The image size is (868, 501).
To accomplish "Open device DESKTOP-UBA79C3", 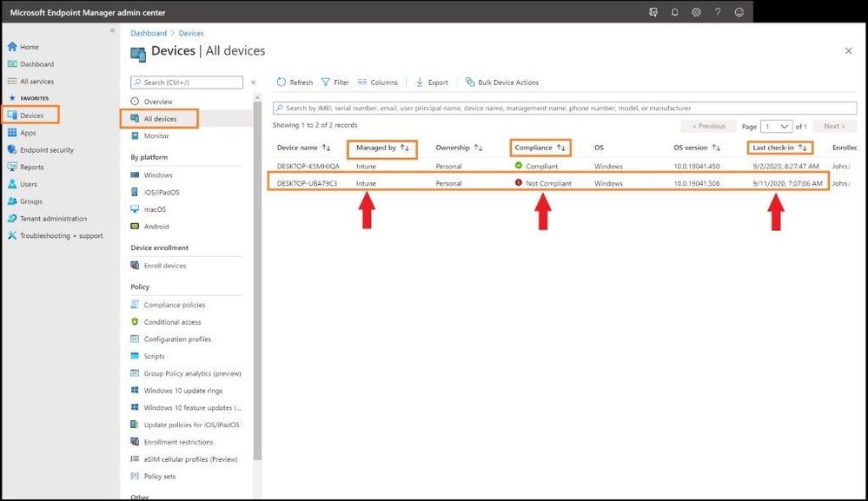I will pyautogui.click(x=308, y=183).
